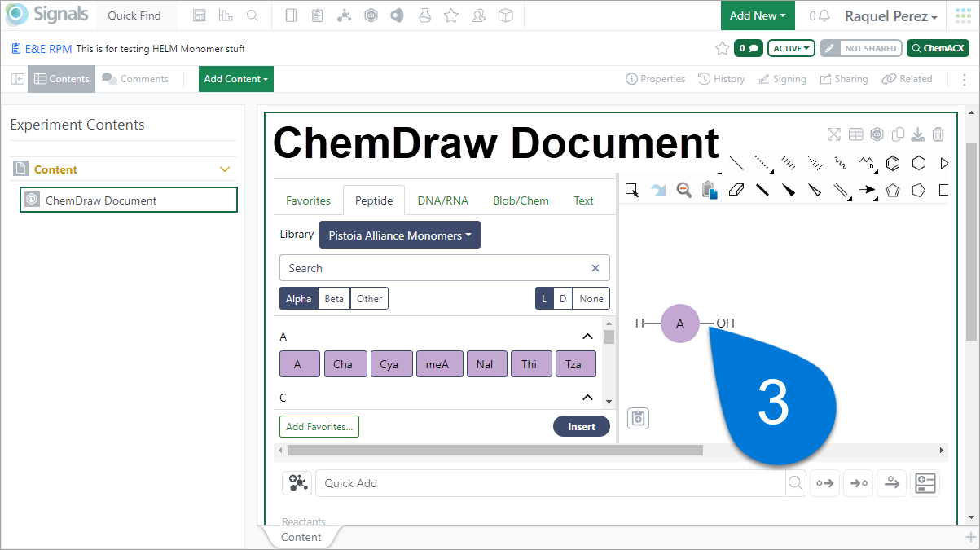This screenshot has height=550, width=980.
Task: Click the Add Favorites button
Action: tap(319, 426)
